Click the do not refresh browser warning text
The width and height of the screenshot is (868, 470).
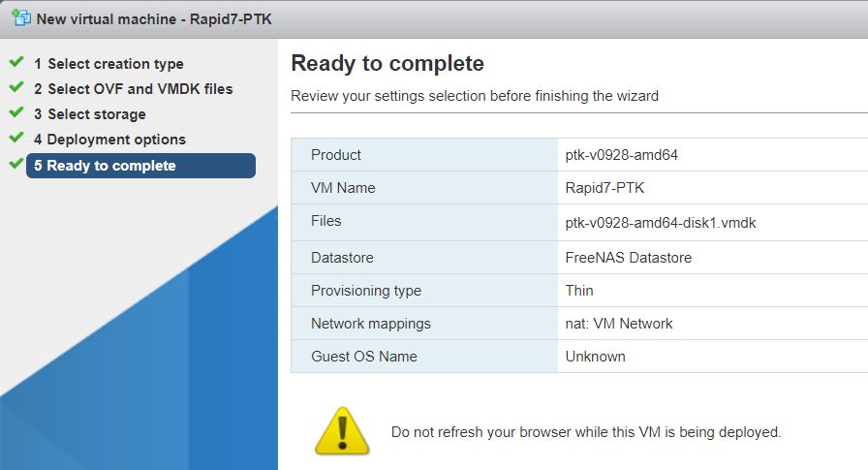585,432
